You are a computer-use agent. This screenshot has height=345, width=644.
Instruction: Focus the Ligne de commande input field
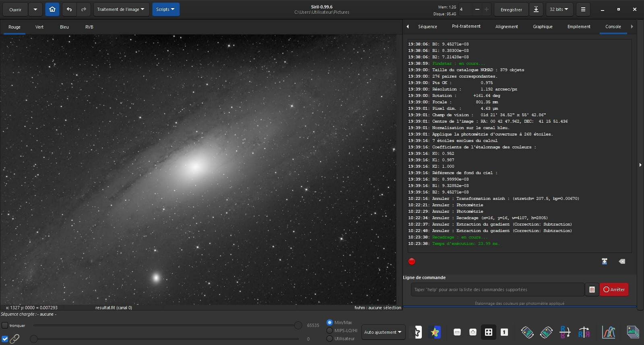click(x=497, y=290)
